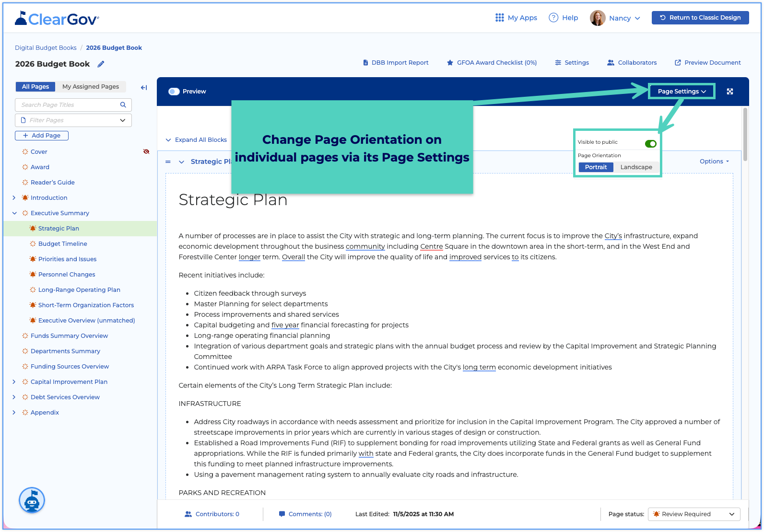
Task: Click the Add Page button
Action: tap(42, 136)
